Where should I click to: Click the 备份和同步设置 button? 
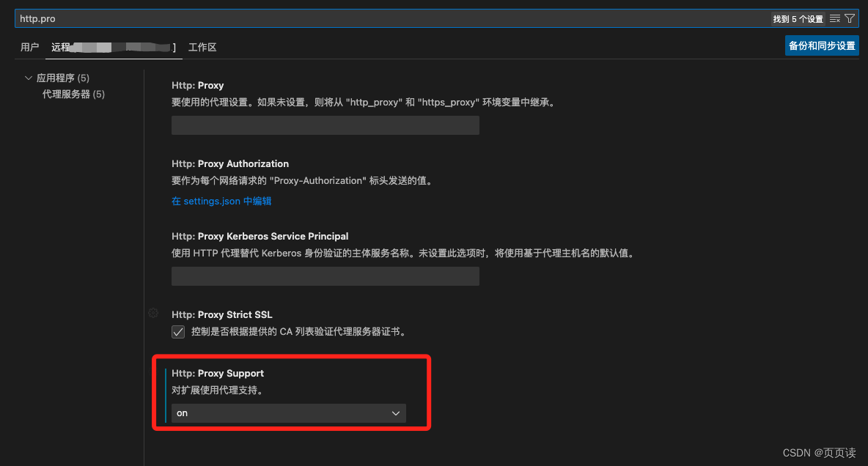[822, 46]
